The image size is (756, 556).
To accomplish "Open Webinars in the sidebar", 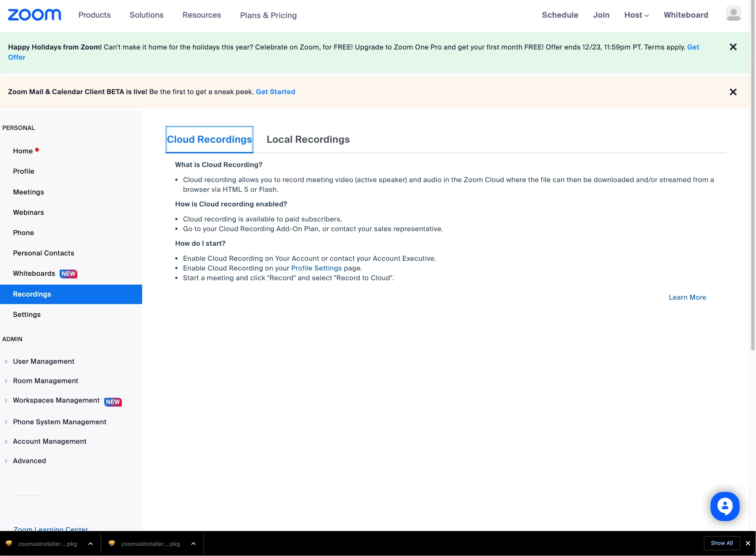I will click(28, 213).
